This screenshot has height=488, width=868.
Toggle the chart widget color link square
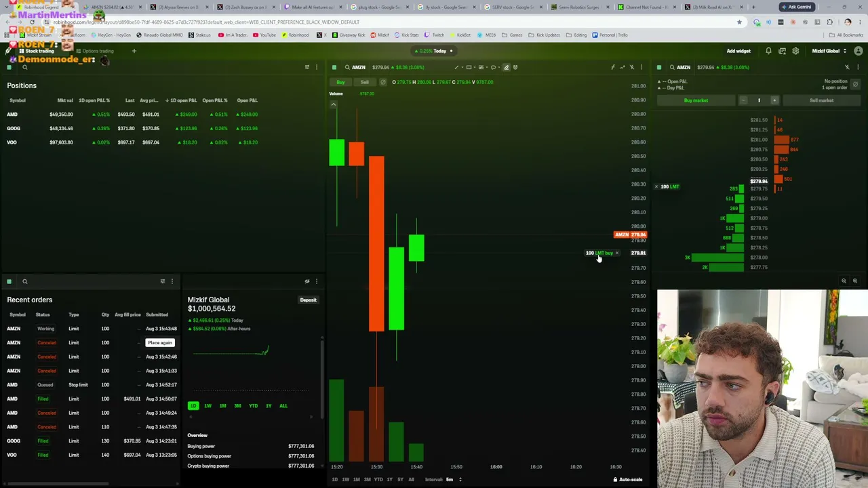pyautogui.click(x=334, y=67)
